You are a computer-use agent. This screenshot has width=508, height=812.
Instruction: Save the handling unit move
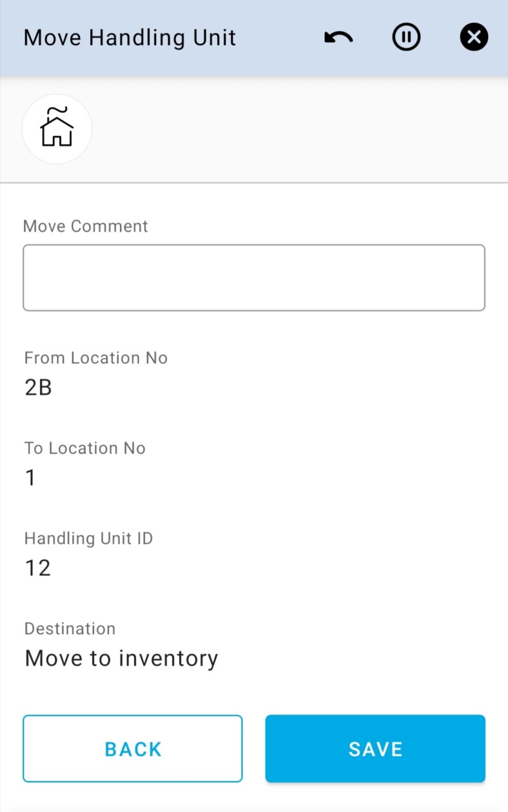pyautogui.click(x=375, y=749)
